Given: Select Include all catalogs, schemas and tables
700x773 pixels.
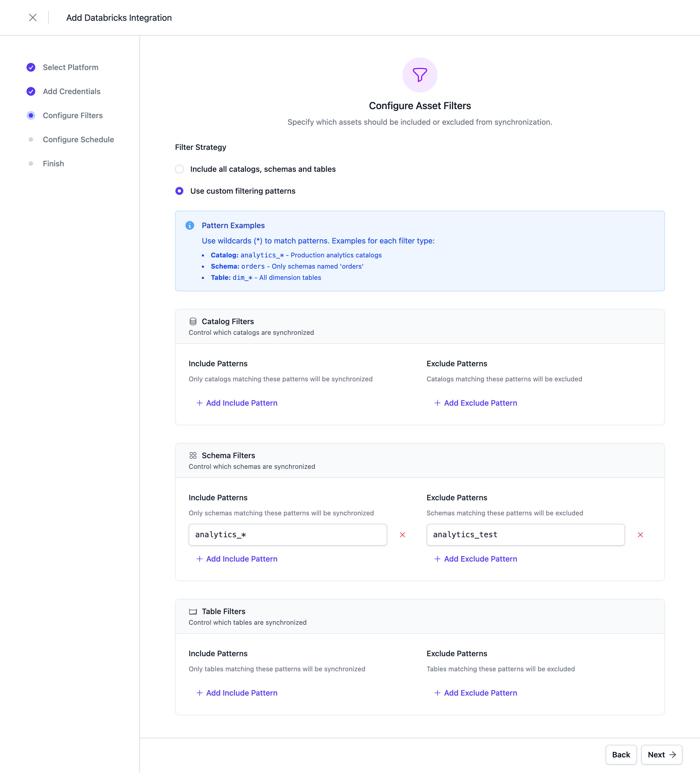Looking at the screenshot, I should (179, 169).
